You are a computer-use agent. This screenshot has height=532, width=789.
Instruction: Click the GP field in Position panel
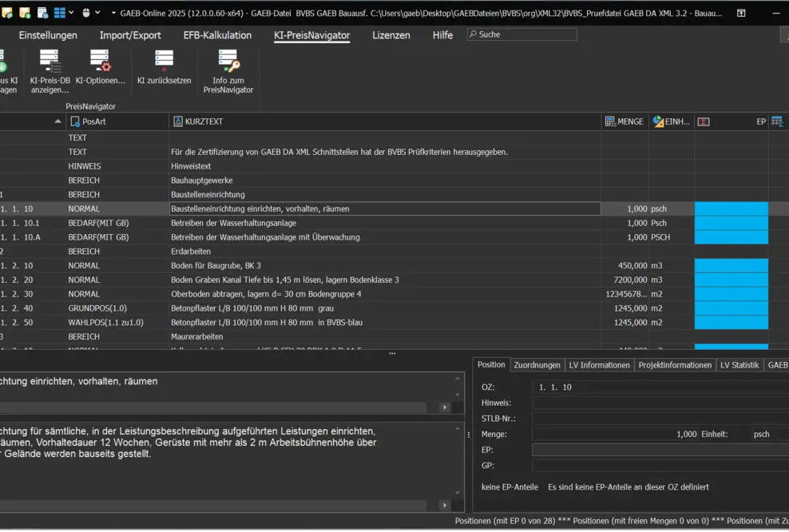pyautogui.click(x=660, y=465)
